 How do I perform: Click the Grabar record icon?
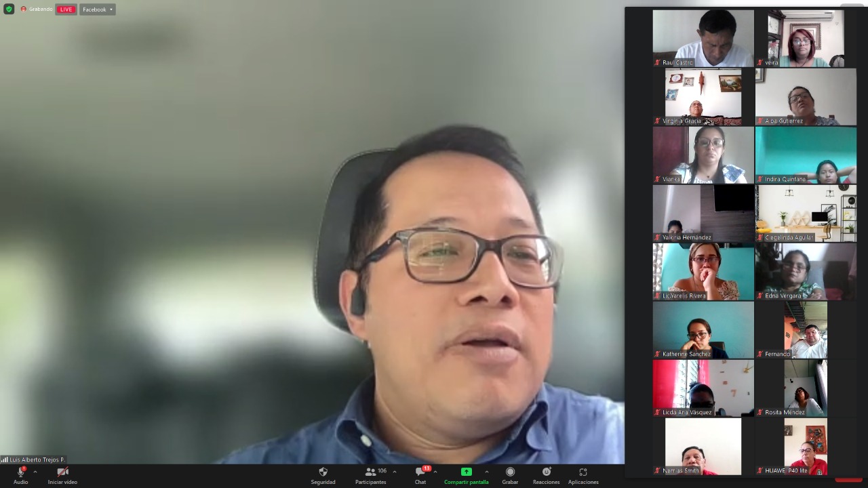click(x=510, y=472)
